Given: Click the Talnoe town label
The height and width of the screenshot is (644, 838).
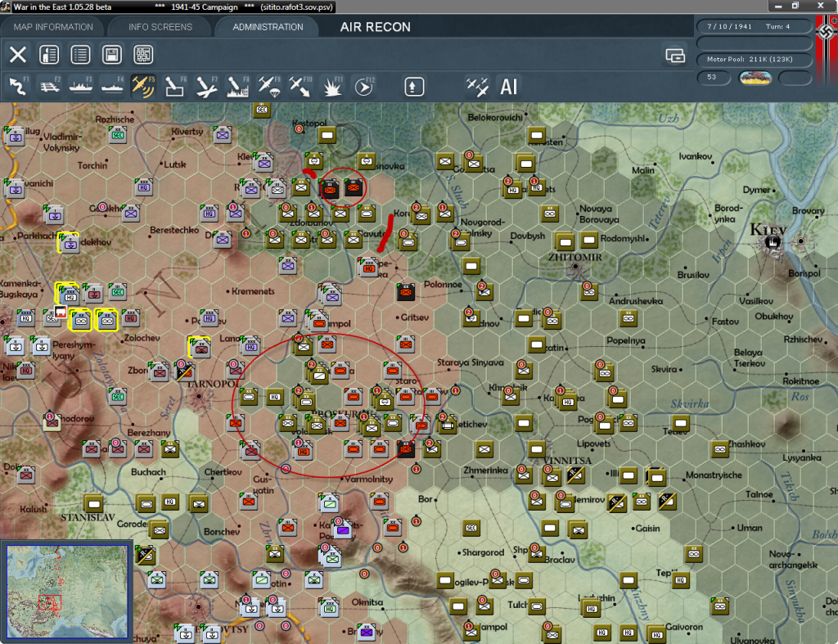Looking at the screenshot, I should [759, 494].
